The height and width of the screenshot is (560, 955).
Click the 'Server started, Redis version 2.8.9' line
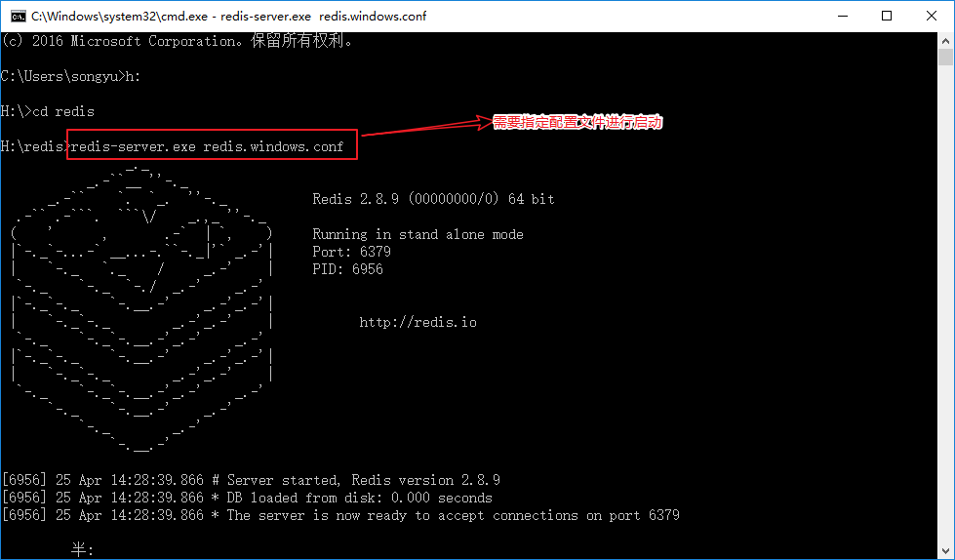tap(251, 480)
